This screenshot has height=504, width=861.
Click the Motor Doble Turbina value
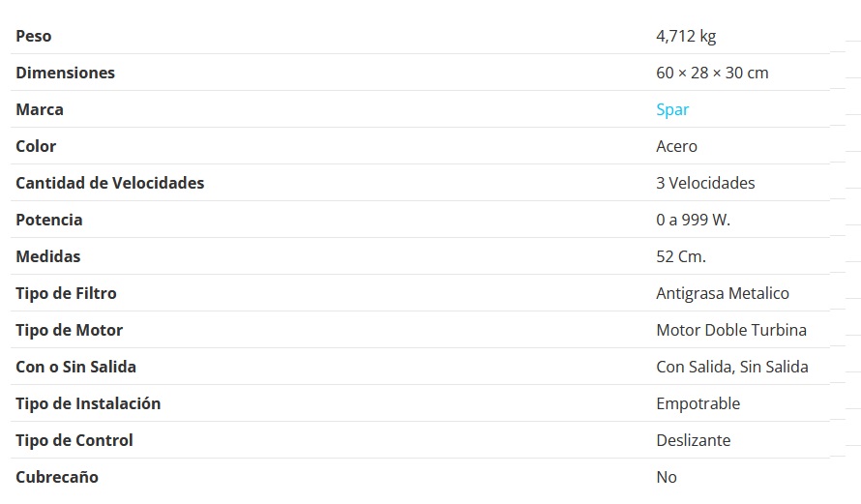pos(731,331)
